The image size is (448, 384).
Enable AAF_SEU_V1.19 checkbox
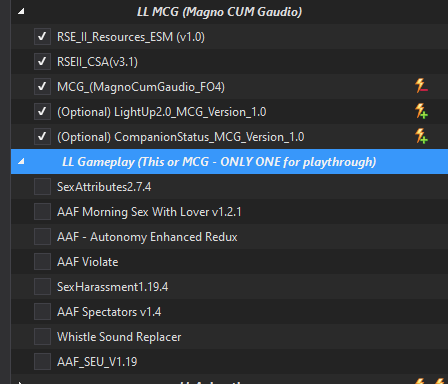point(42,362)
